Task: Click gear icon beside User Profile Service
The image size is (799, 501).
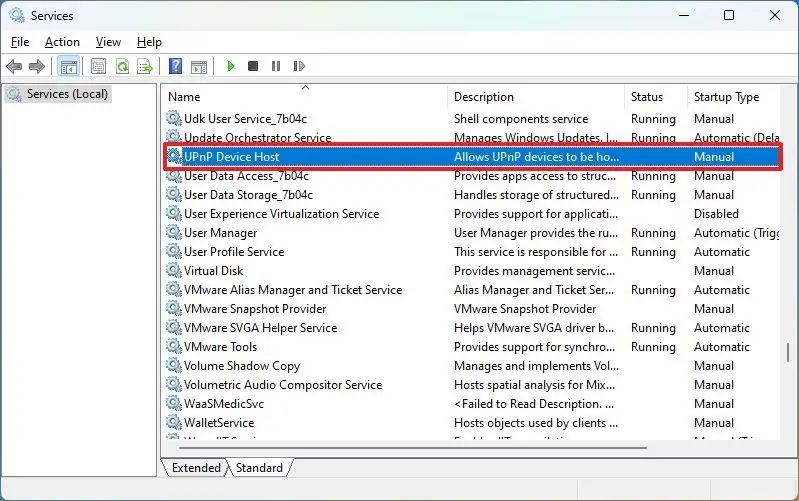Action: [x=174, y=251]
